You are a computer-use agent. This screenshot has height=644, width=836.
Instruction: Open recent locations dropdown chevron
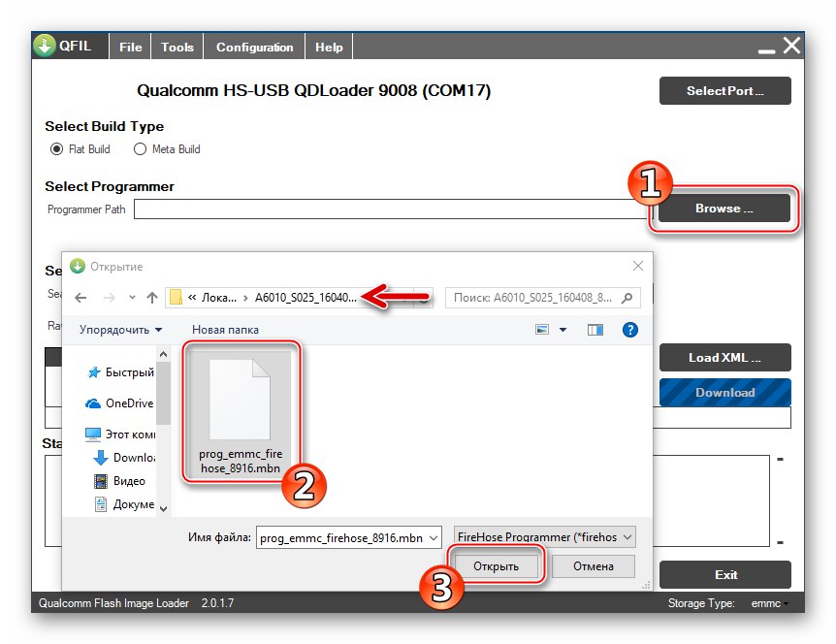pos(132,298)
